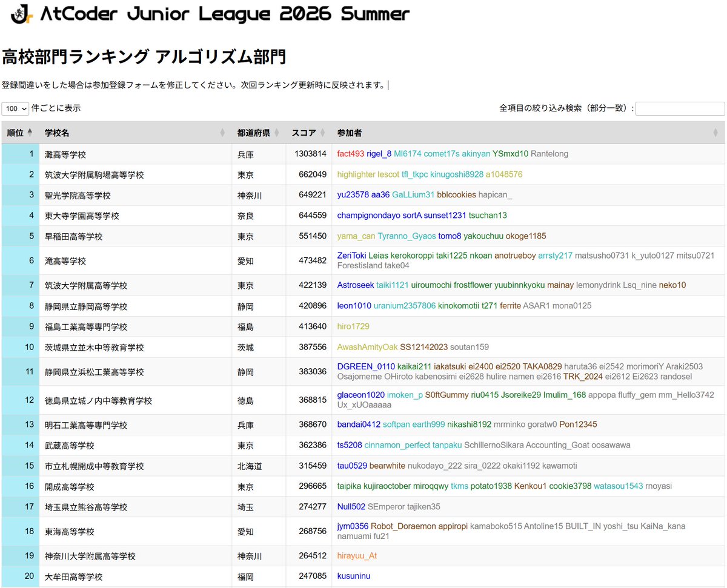Open participant link ZeriToki
This screenshot has width=727, height=588.
[351, 256]
